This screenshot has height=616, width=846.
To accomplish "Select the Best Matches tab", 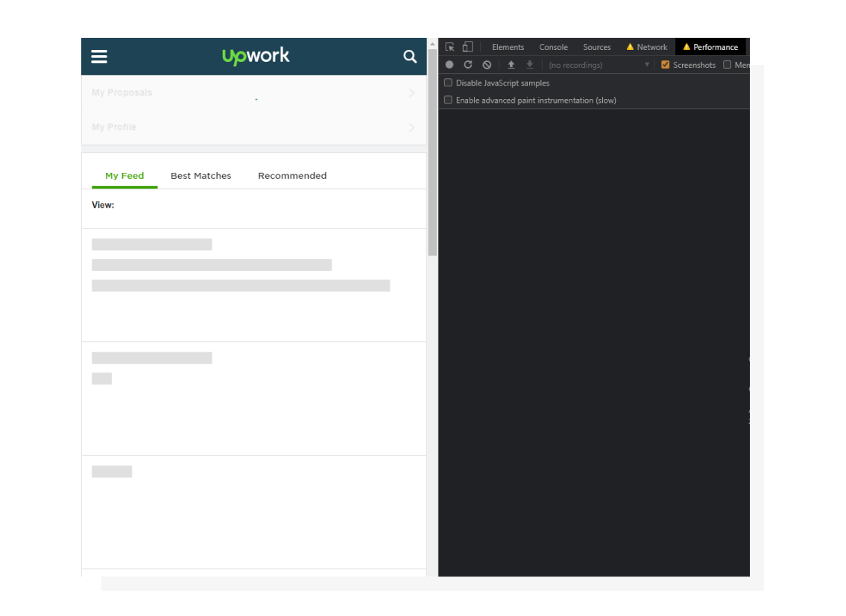I will tap(201, 176).
